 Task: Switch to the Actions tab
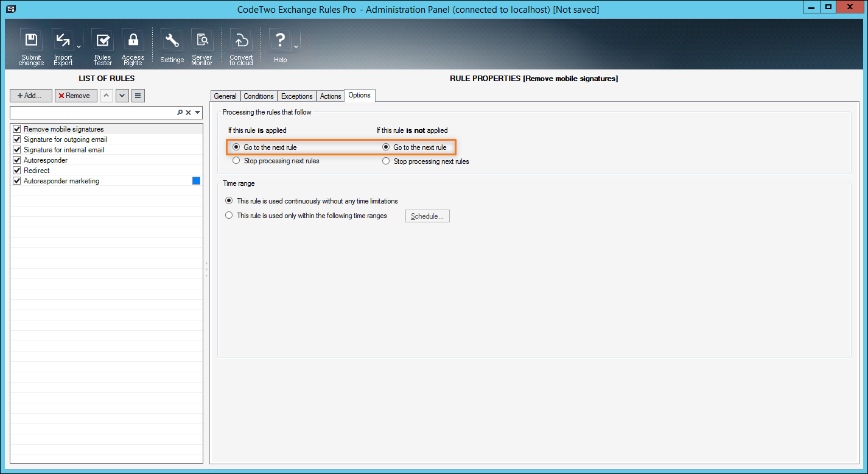(x=331, y=96)
